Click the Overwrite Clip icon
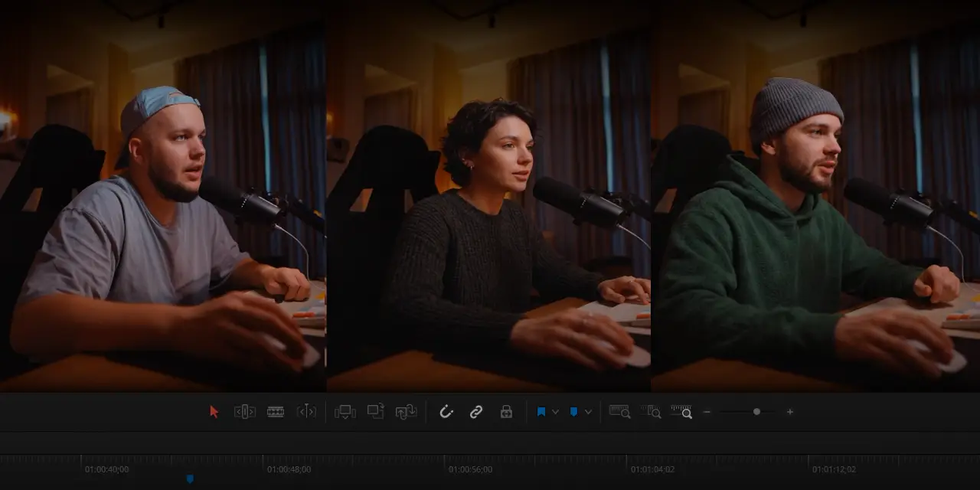The width and height of the screenshot is (980, 490). point(375,412)
